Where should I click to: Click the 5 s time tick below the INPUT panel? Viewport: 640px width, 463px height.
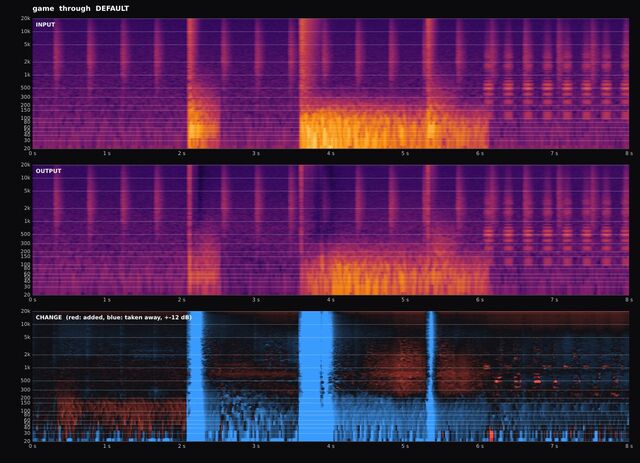405,154
